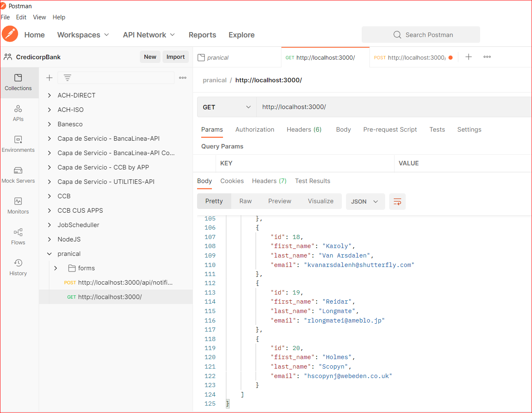The width and height of the screenshot is (532, 413).
Task: Click the New button
Action: click(x=150, y=57)
